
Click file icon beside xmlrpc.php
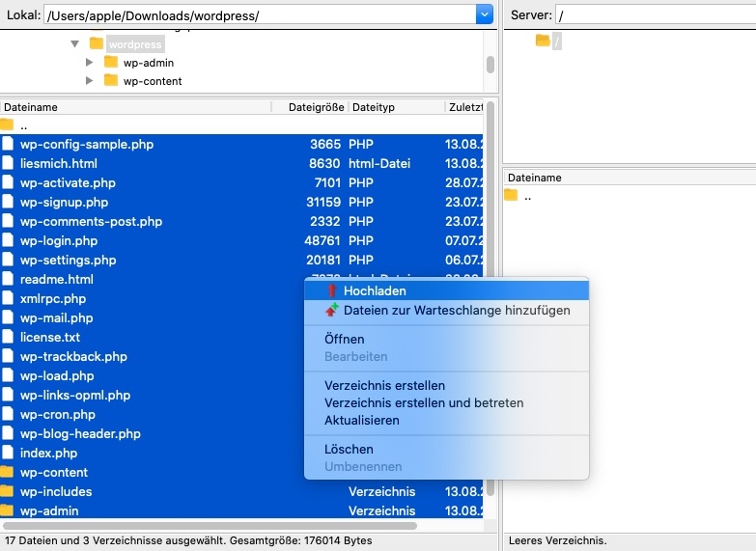pos(7,298)
